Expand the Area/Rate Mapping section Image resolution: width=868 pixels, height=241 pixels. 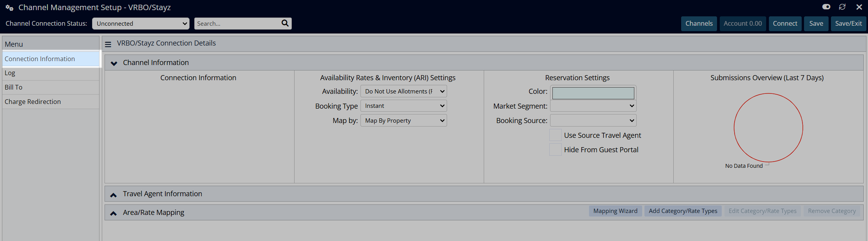coord(114,213)
